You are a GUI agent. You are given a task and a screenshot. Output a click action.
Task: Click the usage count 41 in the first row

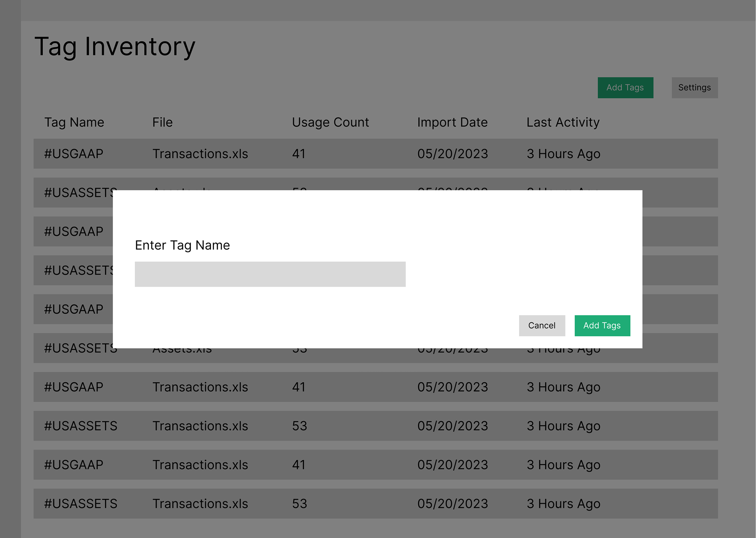(298, 153)
